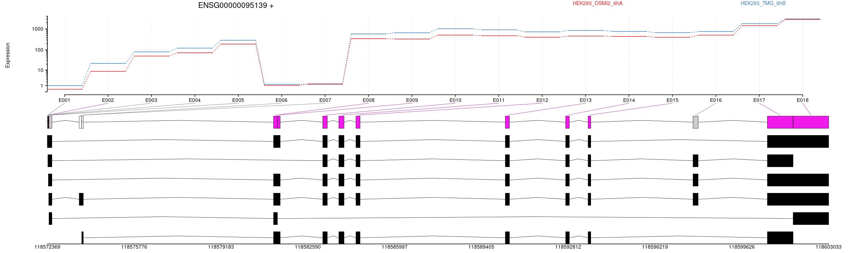Click genomic coordinate 118579183
Viewport: 868px width, 253px height.
221,247
